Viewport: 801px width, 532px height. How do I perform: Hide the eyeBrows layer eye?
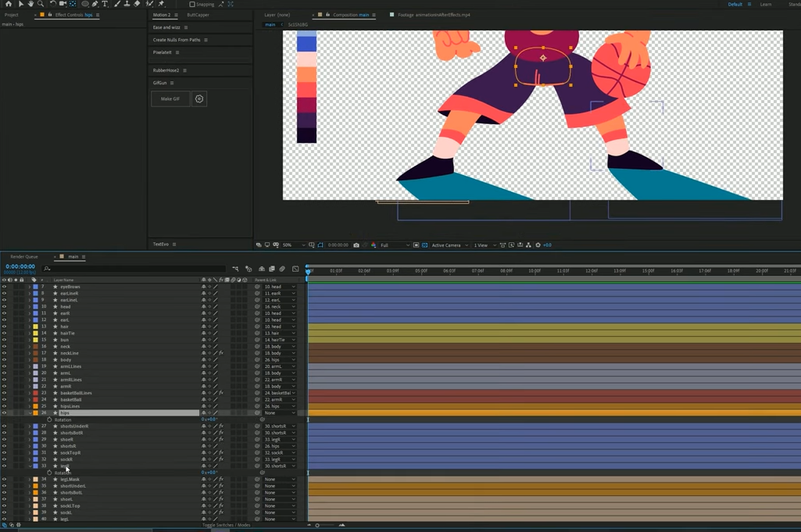tap(4, 287)
